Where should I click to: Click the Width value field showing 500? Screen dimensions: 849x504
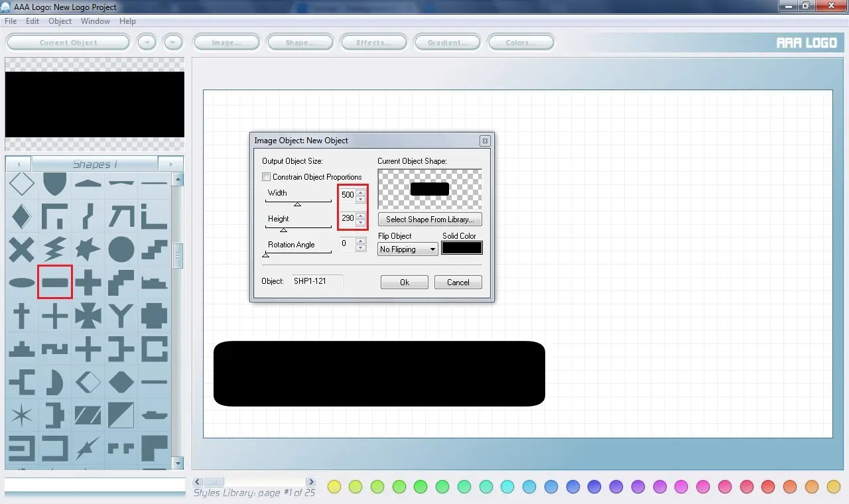[x=348, y=195]
